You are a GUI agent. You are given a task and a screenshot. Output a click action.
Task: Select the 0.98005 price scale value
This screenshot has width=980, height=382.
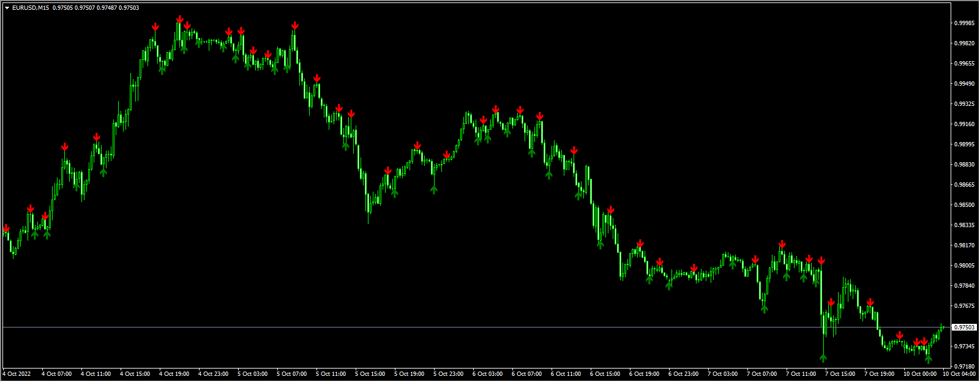tap(964, 266)
